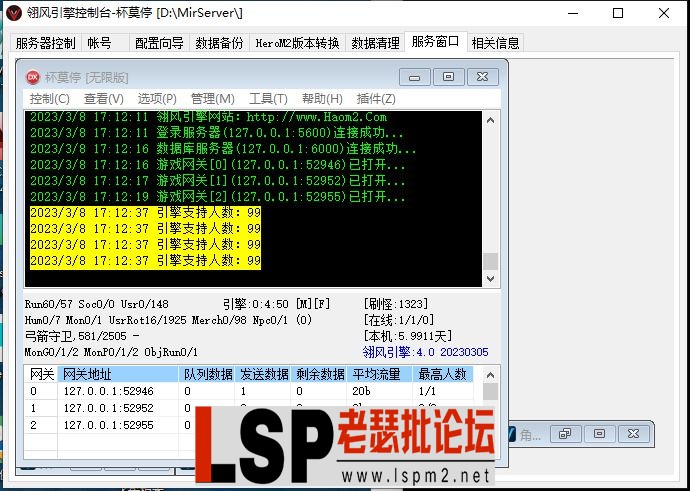Minimize the inner 杯莫停 [无限版] window
The image size is (690, 491).
click(x=415, y=77)
